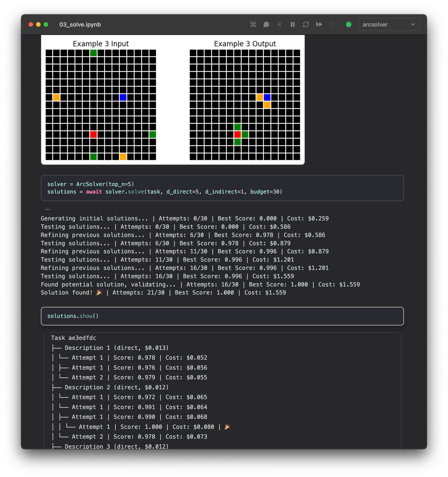
Task: Click the Example 3 Output grid image
Action: click(245, 105)
